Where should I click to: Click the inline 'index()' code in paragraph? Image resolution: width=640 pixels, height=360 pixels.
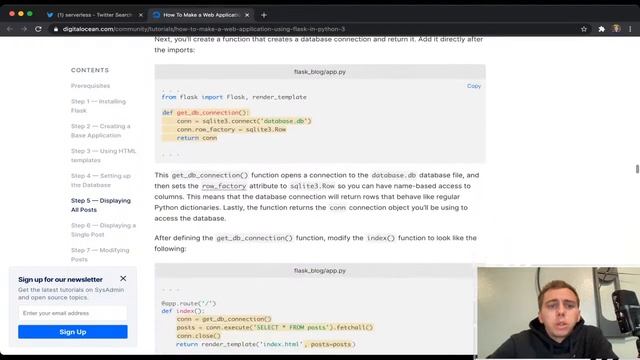point(380,238)
